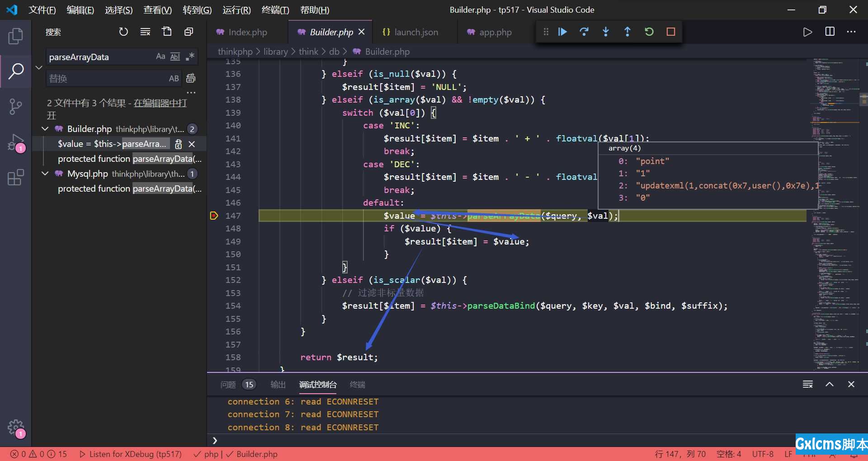Change UTF-8 encoding in status bar
Viewport: 868px width, 461px height.
pos(763,454)
